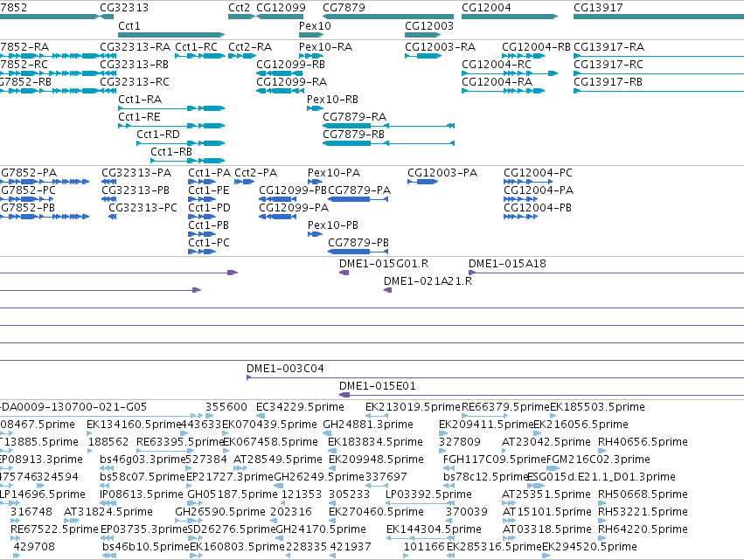744x560 pixels.
Task: Click clone DME1-015A18
Action: pos(607,273)
